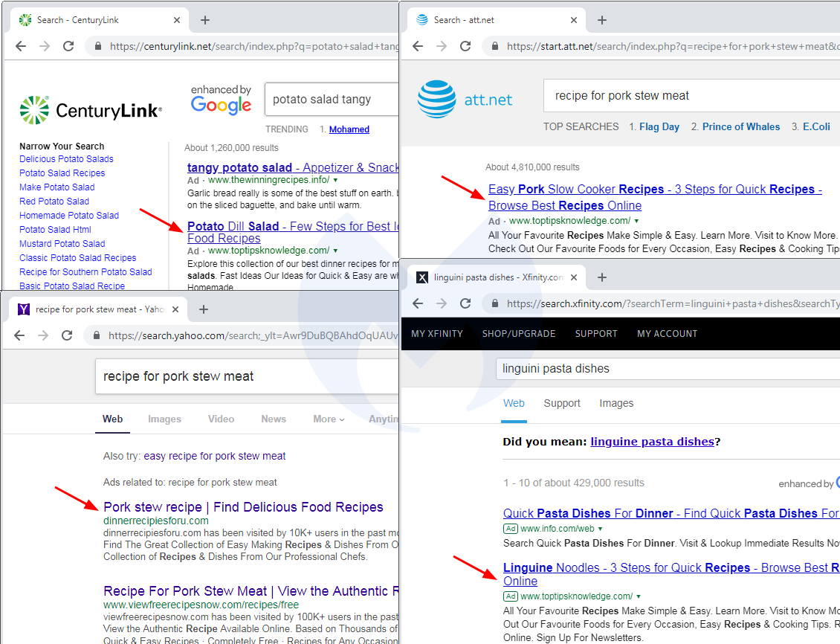Switch to Images tab on Yahoo search
Image resolution: width=840 pixels, height=644 pixels.
164,419
